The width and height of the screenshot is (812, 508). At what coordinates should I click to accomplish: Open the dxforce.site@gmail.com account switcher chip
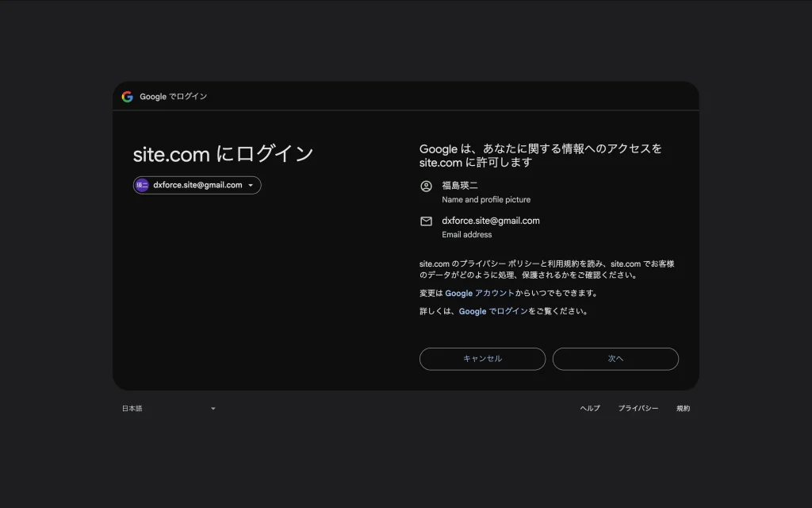[197, 185]
